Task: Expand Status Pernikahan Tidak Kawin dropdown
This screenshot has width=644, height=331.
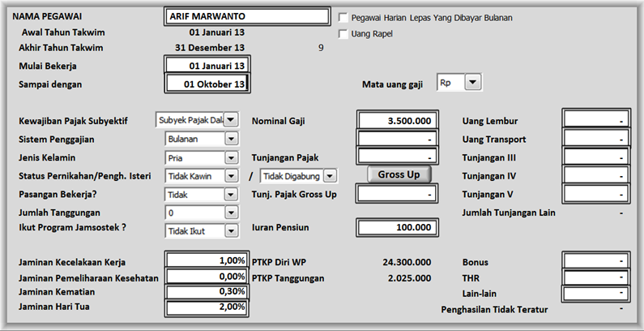Action: [231, 176]
